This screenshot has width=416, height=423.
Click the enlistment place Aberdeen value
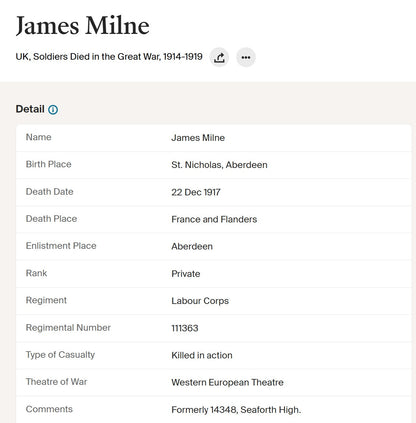tap(192, 246)
